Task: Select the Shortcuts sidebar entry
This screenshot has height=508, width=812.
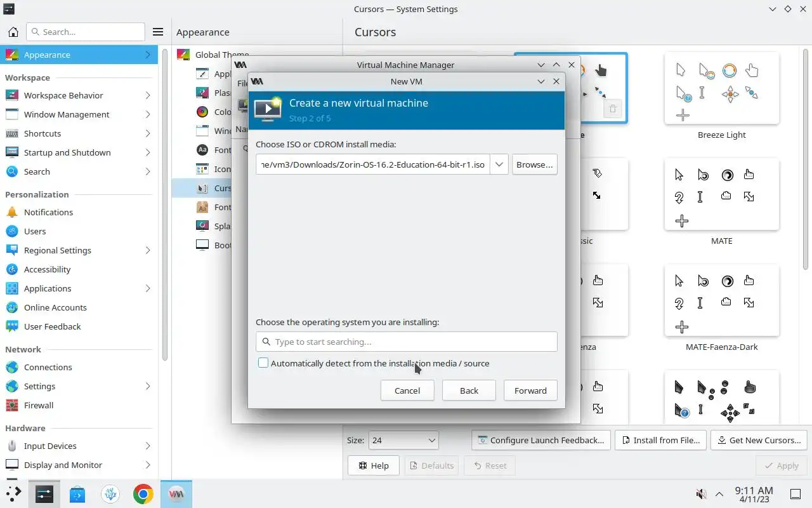Action: tap(79, 133)
